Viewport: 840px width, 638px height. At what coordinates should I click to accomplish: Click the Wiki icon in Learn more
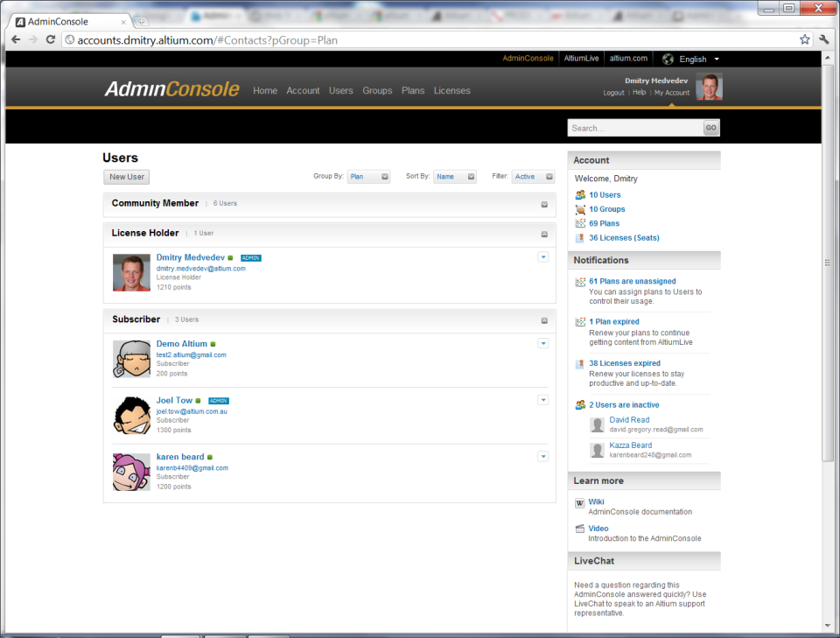coord(580,503)
